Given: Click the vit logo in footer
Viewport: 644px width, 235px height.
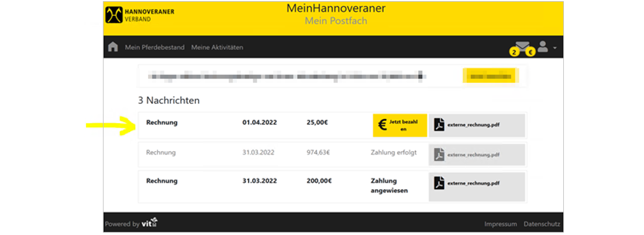Looking at the screenshot, I should pyautogui.click(x=150, y=223).
